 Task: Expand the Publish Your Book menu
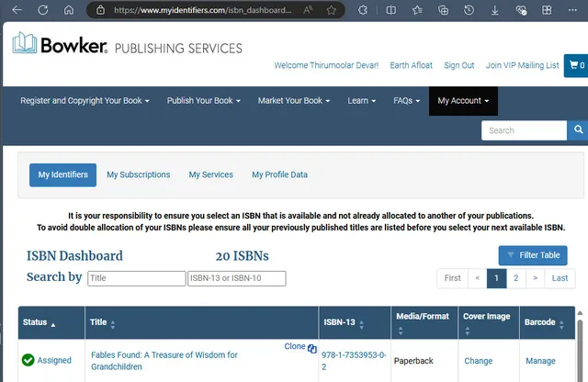tap(204, 101)
